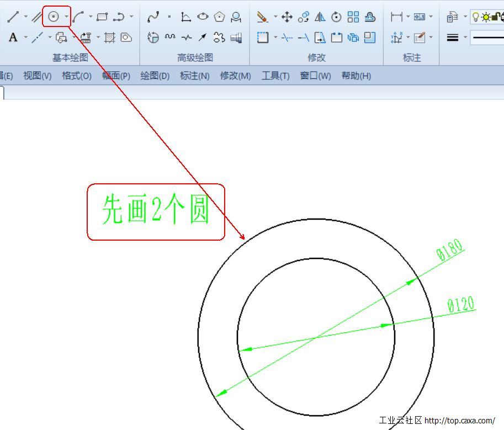This screenshot has height=430, width=504.
Task: Select the Polygon tool
Action: [219, 17]
